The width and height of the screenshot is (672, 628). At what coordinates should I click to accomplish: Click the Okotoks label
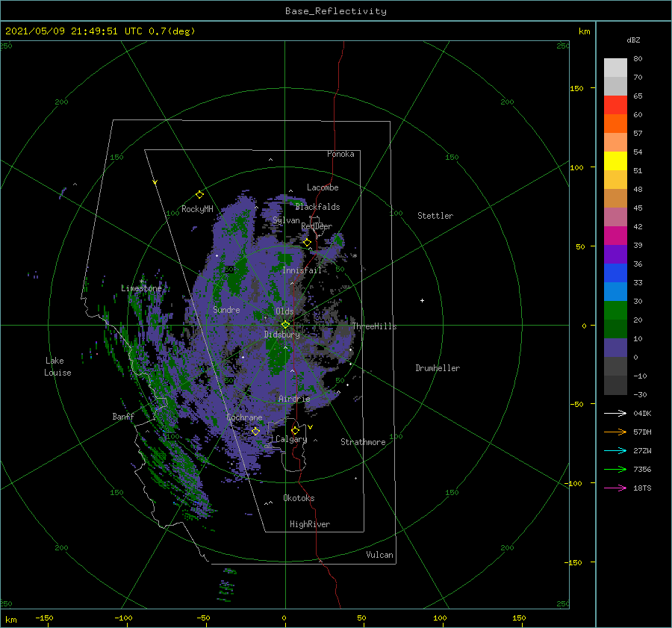pyautogui.click(x=299, y=498)
